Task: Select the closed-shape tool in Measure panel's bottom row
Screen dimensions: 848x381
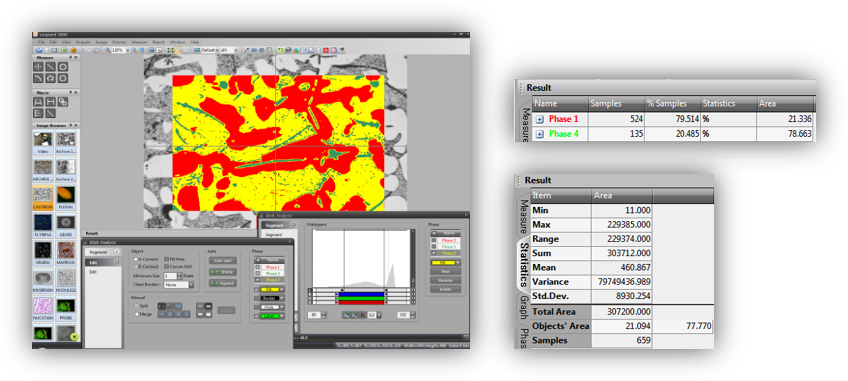Action: coord(63,78)
